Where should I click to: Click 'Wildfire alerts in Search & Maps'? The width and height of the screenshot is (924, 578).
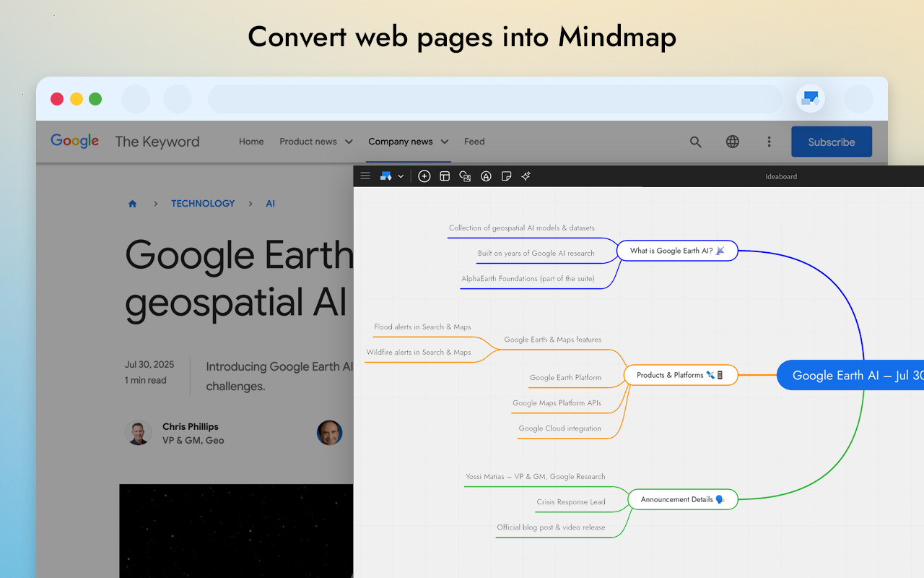pyautogui.click(x=419, y=353)
